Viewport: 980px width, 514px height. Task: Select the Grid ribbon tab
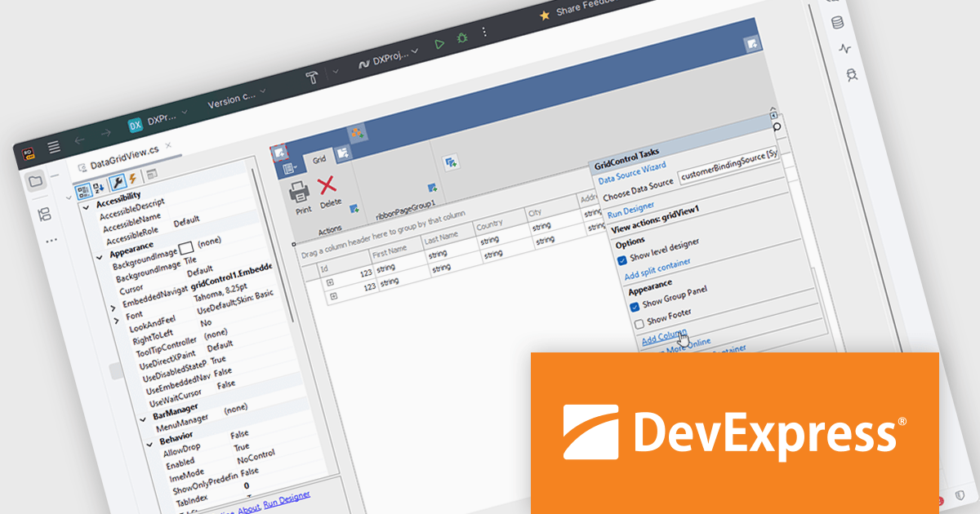(319, 160)
